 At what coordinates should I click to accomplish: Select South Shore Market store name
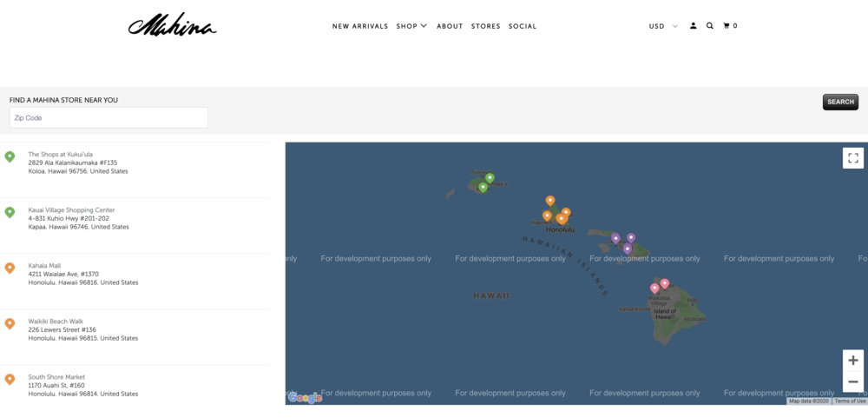click(x=56, y=377)
